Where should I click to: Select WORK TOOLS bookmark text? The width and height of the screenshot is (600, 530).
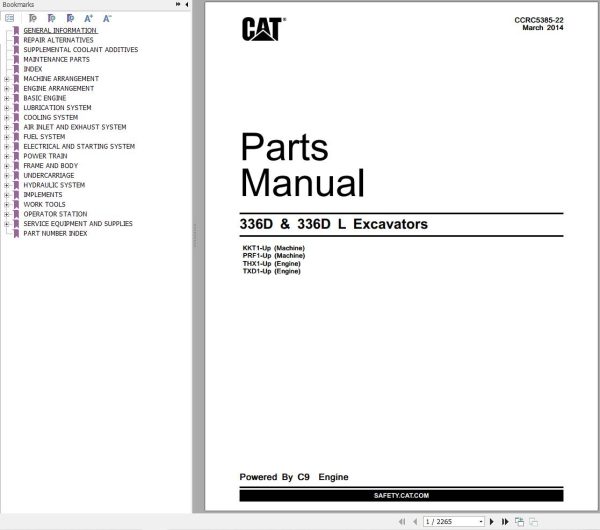44,204
